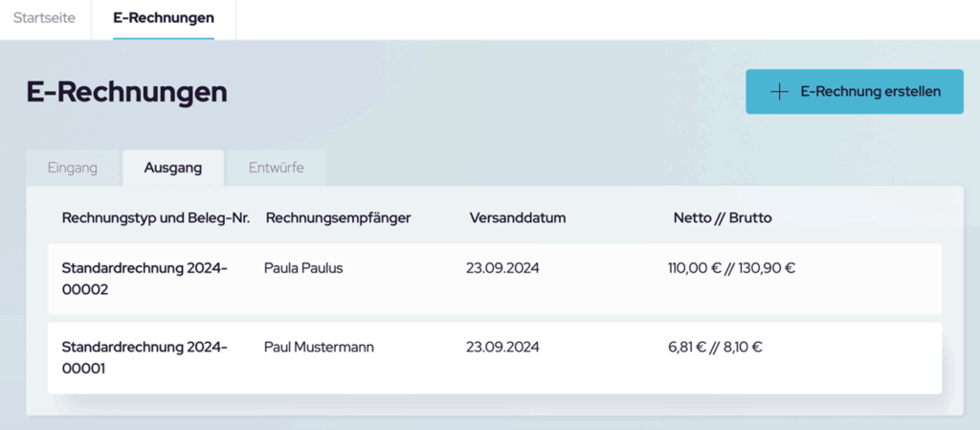
Task: Select recipient Paul Mustermann
Action: click(320, 347)
